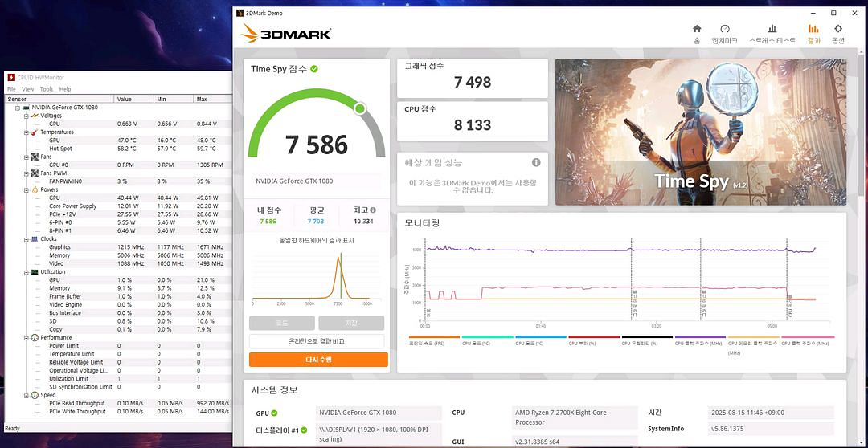Image resolution: width=868 pixels, height=448 pixels.
Task: Click green check next to GPU system info
Action: [274, 413]
